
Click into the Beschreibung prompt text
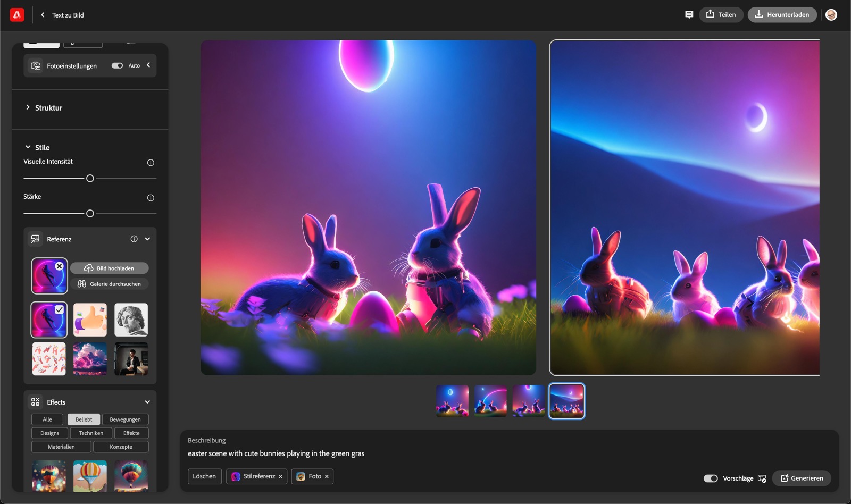(276, 453)
